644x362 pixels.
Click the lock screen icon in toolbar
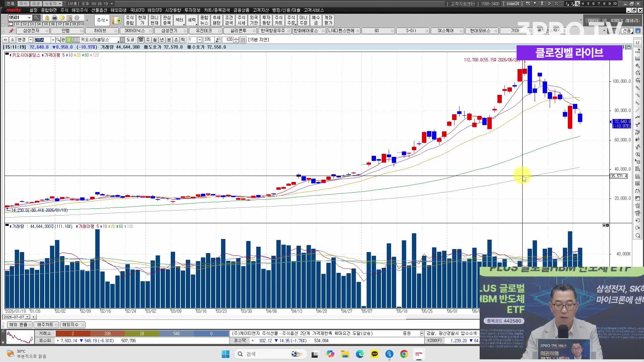[x=47, y=18]
